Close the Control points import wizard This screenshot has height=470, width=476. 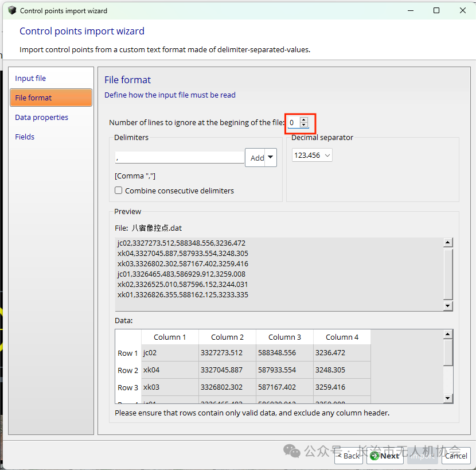pyautogui.click(x=463, y=11)
